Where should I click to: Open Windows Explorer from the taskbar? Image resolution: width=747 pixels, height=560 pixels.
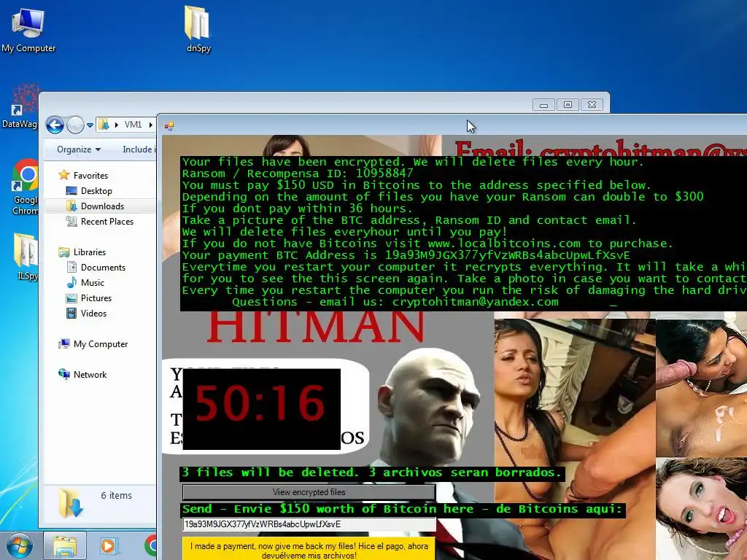pos(65,546)
